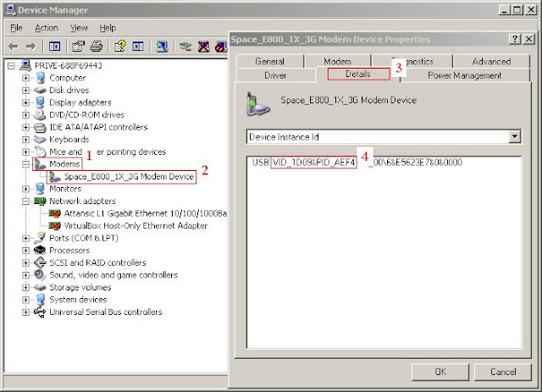Click the DVD/CD-ROM drives icon
The width and height of the screenshot is (542, 392).
click(x=40, y=114)
